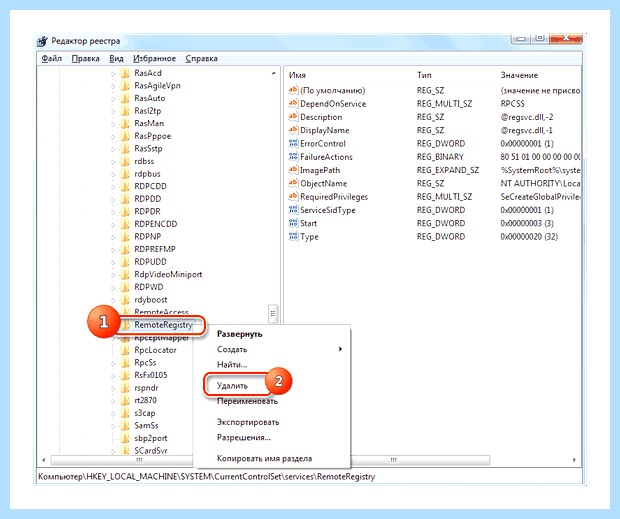Expand the rdpbus tree node
This screenshot has width=620, height=519.
[113, 174]
